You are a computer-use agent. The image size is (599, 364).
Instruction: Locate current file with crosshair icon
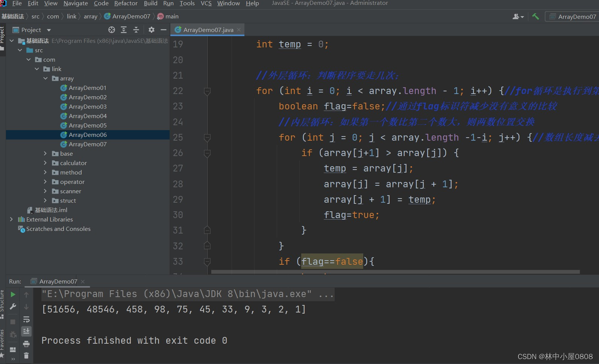[112, 30]
